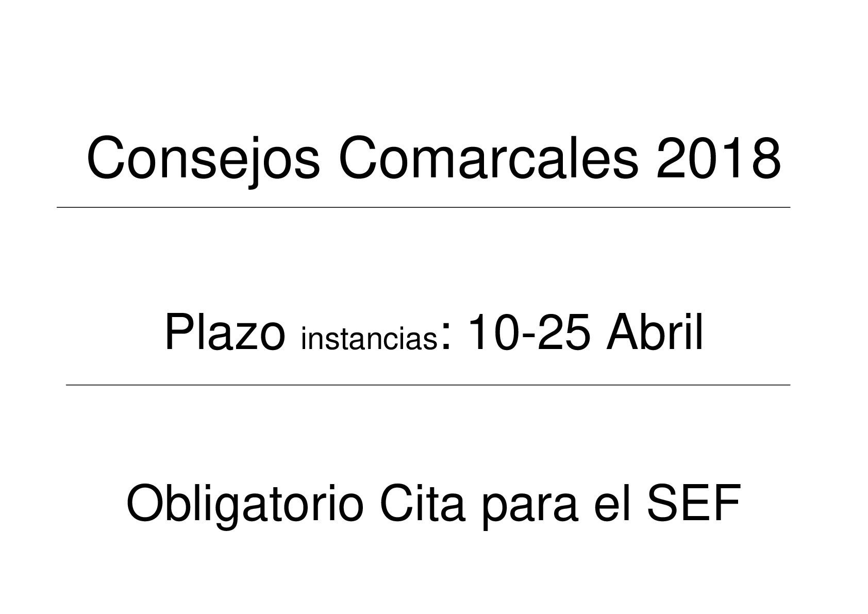This screenshot has height=614, width=868.
Task: Click the month "Abril"
Action: [654, 333]
